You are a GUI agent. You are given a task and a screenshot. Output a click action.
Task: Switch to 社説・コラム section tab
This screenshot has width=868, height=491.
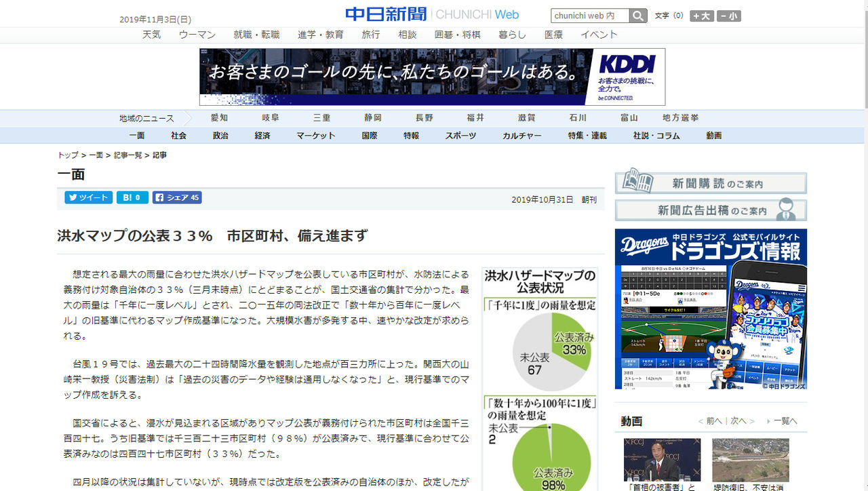656,136
